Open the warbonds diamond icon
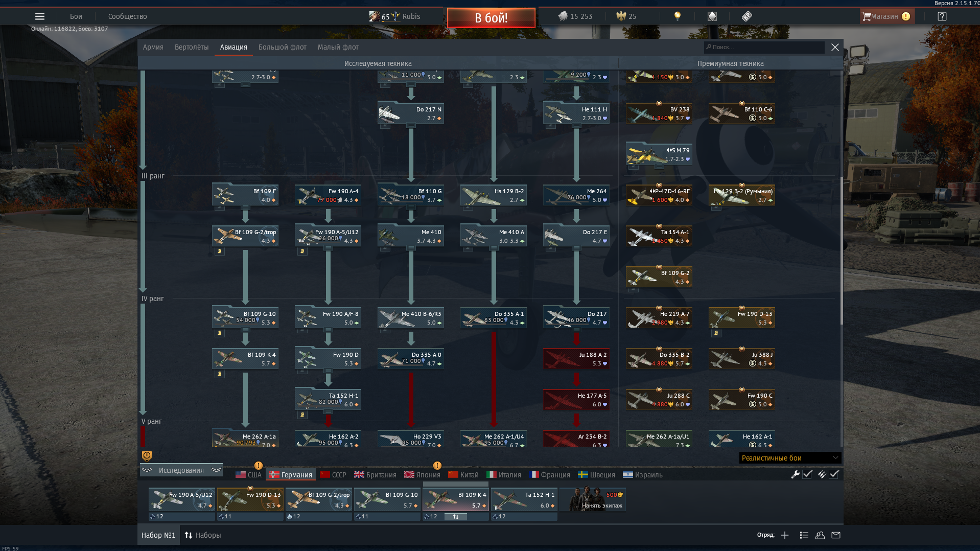 coord(712,16)
